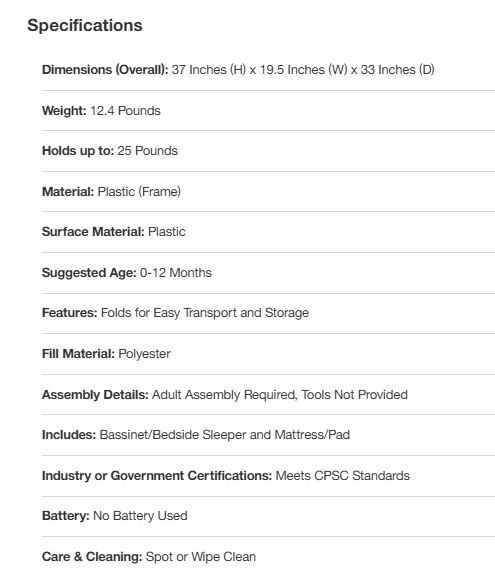This screenshot has width=495, height=577.
Task: Select the Holds up to 25 Pounds text
Action: pyautogui.click(x=110, y=151)
